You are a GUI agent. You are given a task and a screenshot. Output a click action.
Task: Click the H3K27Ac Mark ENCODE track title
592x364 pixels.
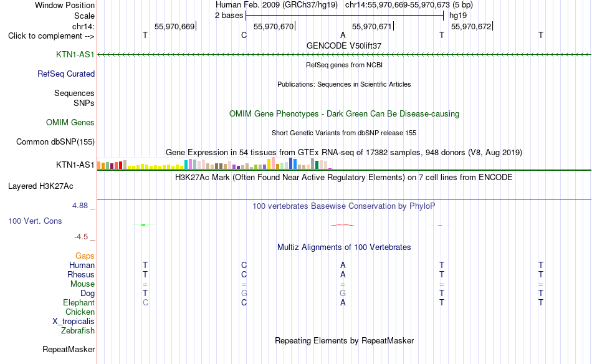pos(344,177)
